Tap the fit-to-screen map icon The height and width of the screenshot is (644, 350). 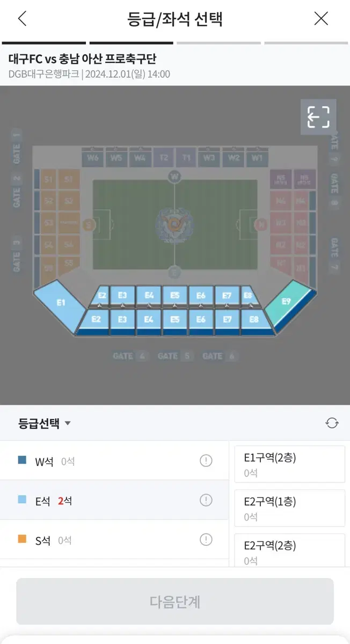click(x=318, y=117)
